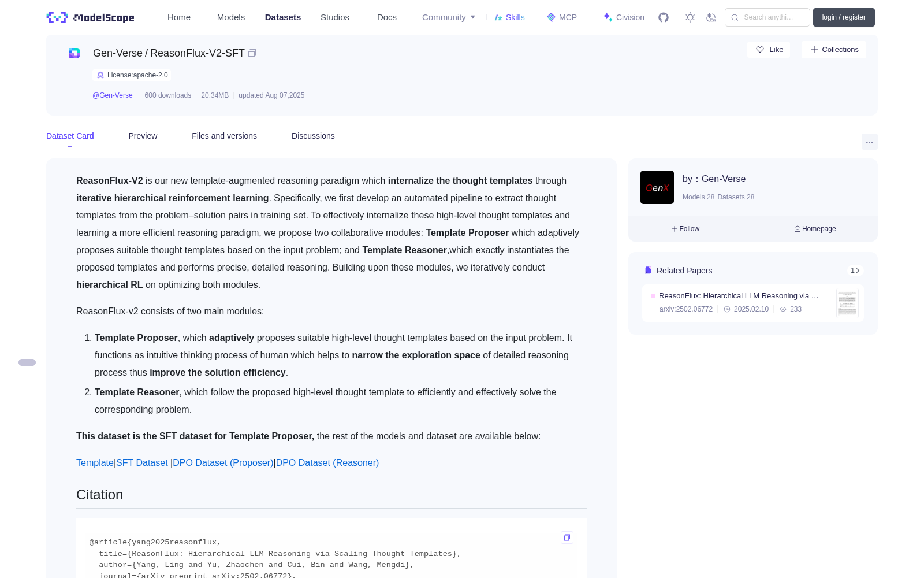Expand the Community dropdown menu
The width and height of the screenshot is (924, 578).
pos(449,17)
